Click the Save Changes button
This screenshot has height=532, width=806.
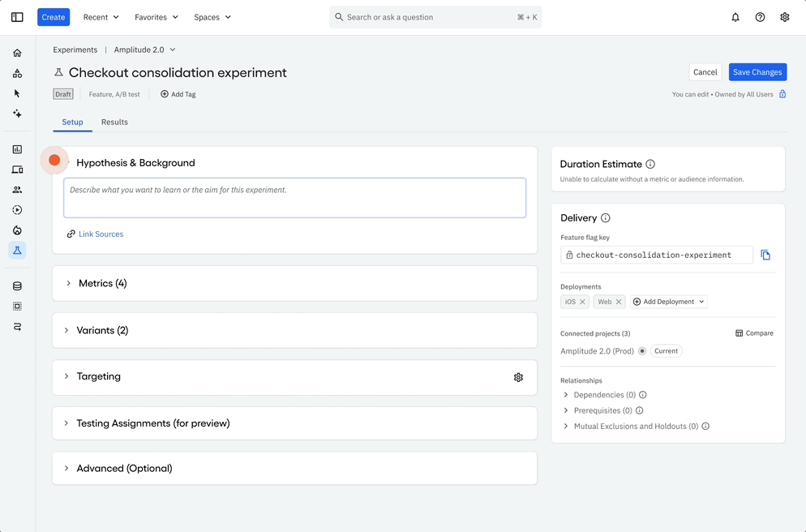(757, 72)
